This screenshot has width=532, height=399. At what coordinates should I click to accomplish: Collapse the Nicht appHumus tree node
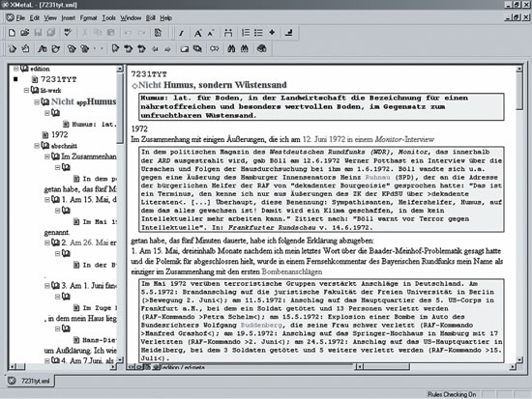point(37,101)
